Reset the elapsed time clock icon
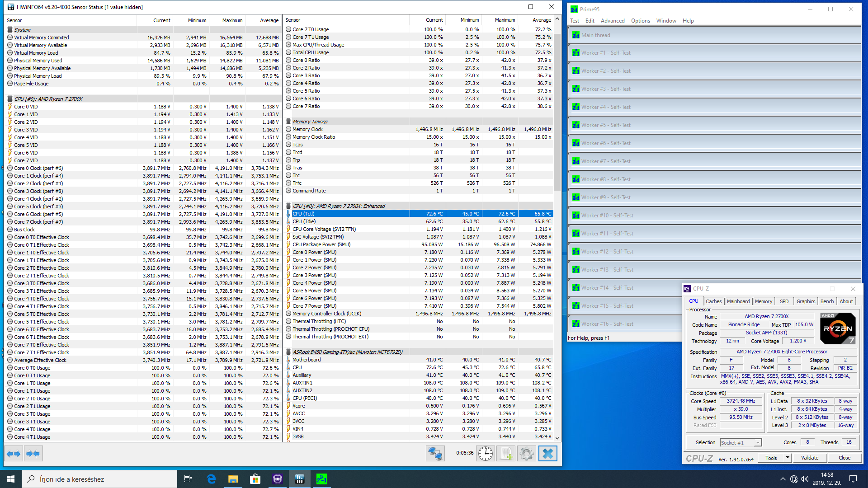The height and width of the screenshot is (488, 868). [x=486, y=454]
